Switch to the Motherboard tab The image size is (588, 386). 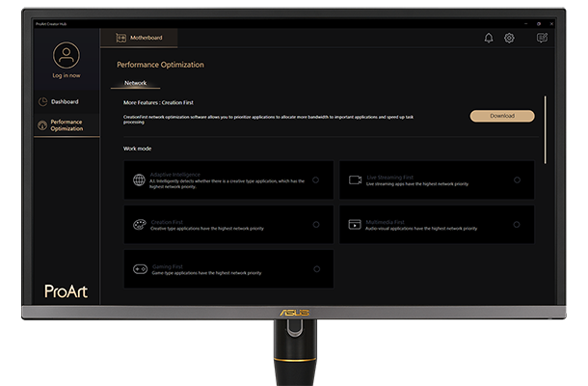pyautogui.click(x=139, y=38)
